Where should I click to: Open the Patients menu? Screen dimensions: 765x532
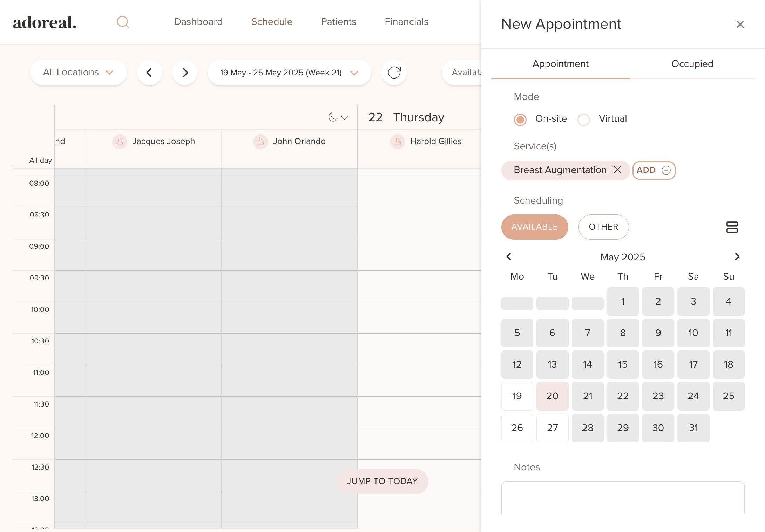[338, 22]
